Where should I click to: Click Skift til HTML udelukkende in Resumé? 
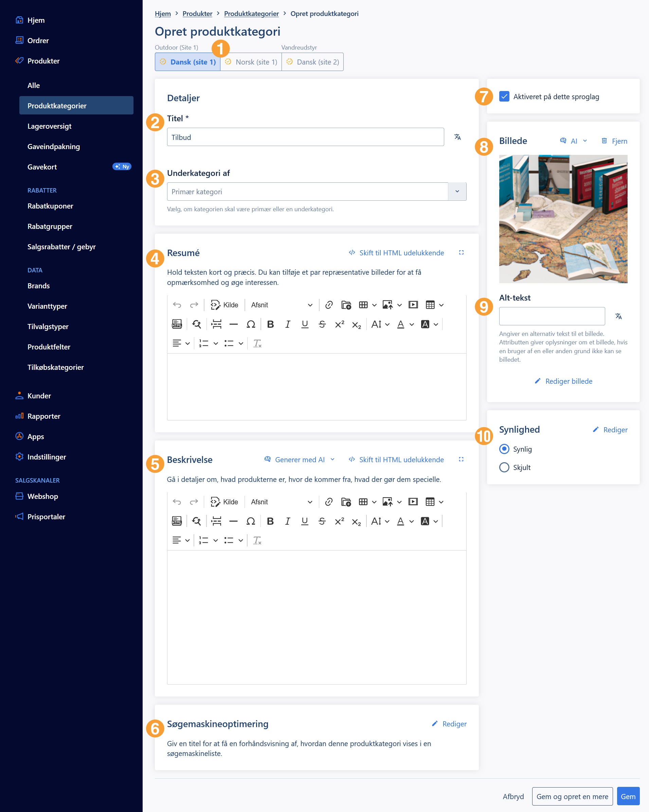[x=396, y=253]
